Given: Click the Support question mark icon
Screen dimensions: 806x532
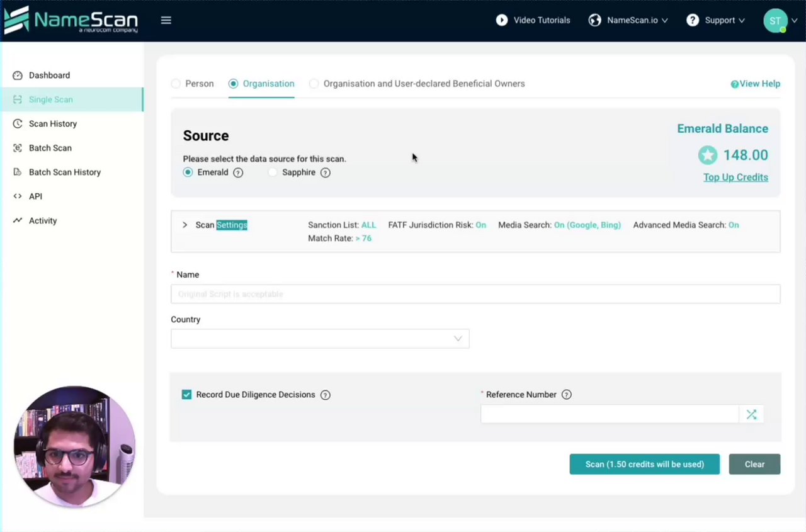Looking at the screenshot, I should [x=693, y=20].
